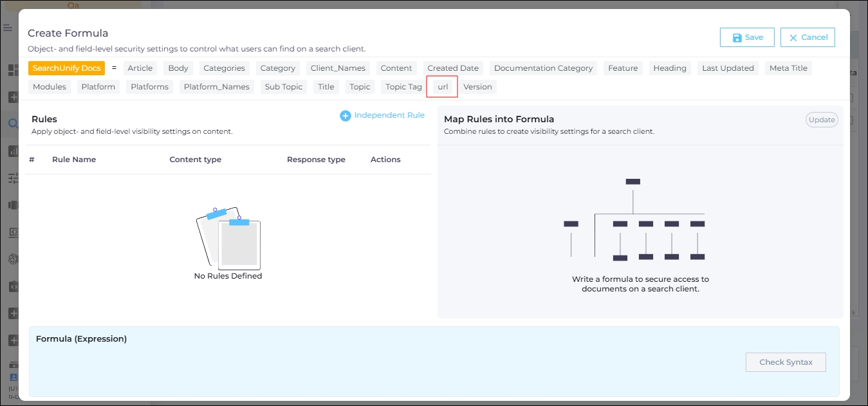The width and height of the screenshot is (868, 406).
Task: Click the floppy disk icon in Save
Action: pos(737,38)
